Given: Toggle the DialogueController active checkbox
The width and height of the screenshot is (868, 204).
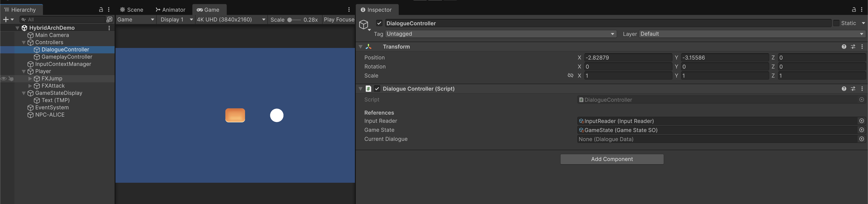Looking at the screenshot, I should pos(379,23).
